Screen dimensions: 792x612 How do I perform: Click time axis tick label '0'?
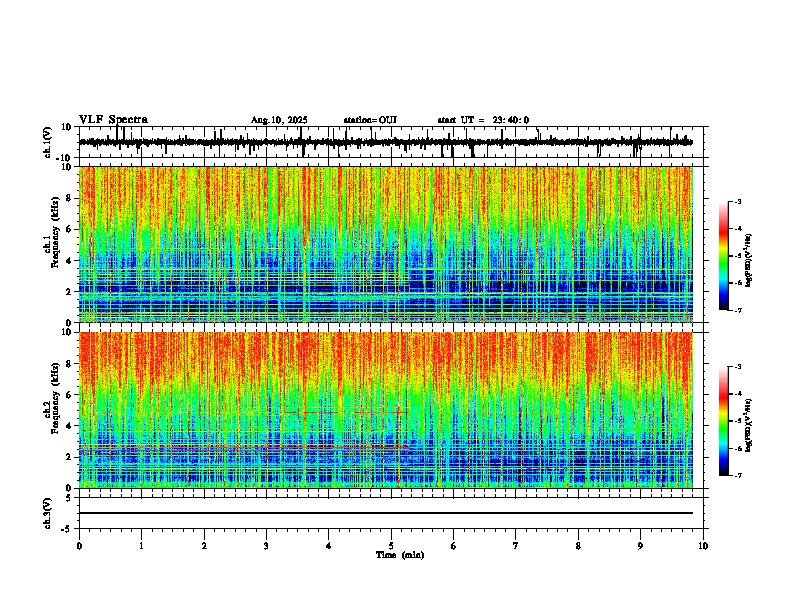[x=79, y=546]
